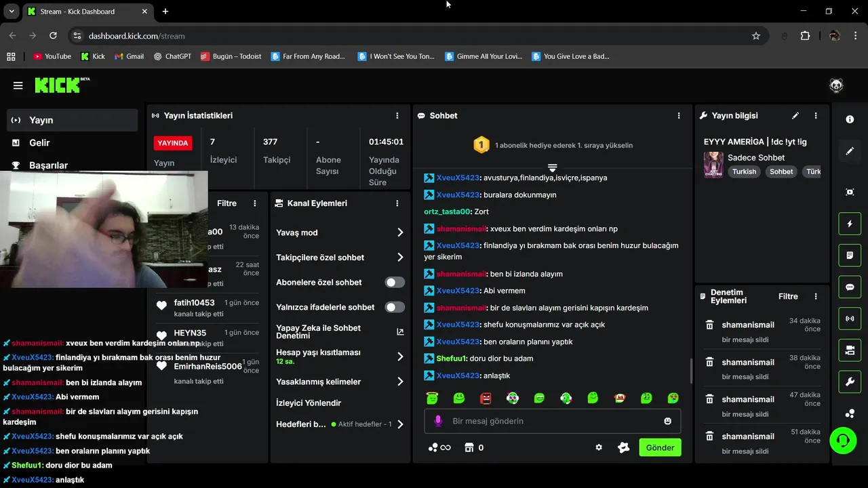This screenshot has width=868, height=488.
Task: Click the Sohbet tag in stream info
Action: (x=781, y=171)
